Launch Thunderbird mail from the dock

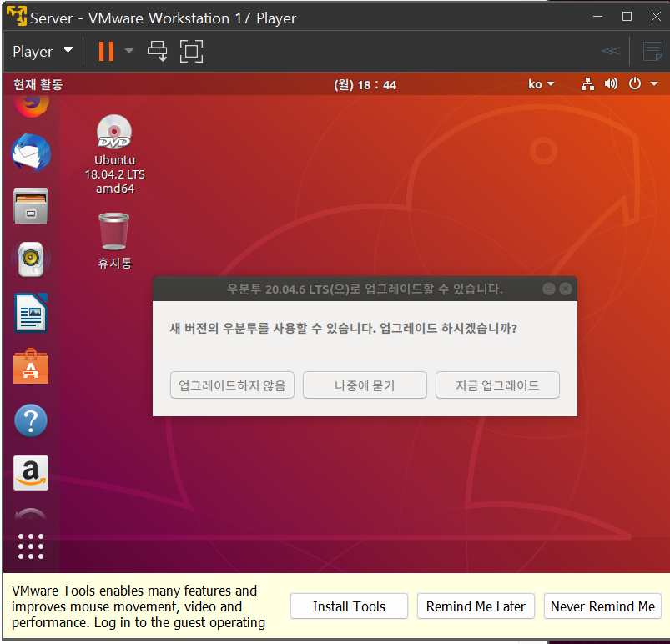click(31, 153)
